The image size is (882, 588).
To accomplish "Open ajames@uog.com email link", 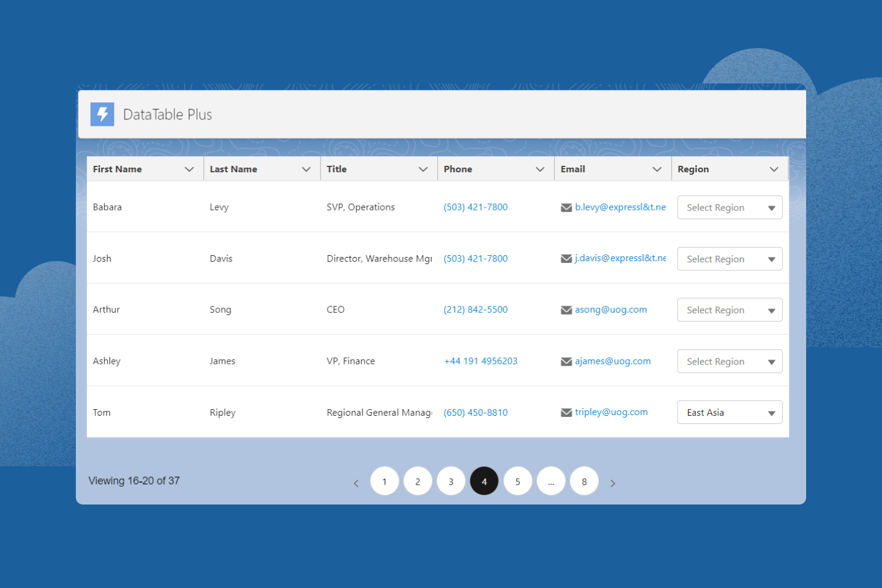I will 613,361.
